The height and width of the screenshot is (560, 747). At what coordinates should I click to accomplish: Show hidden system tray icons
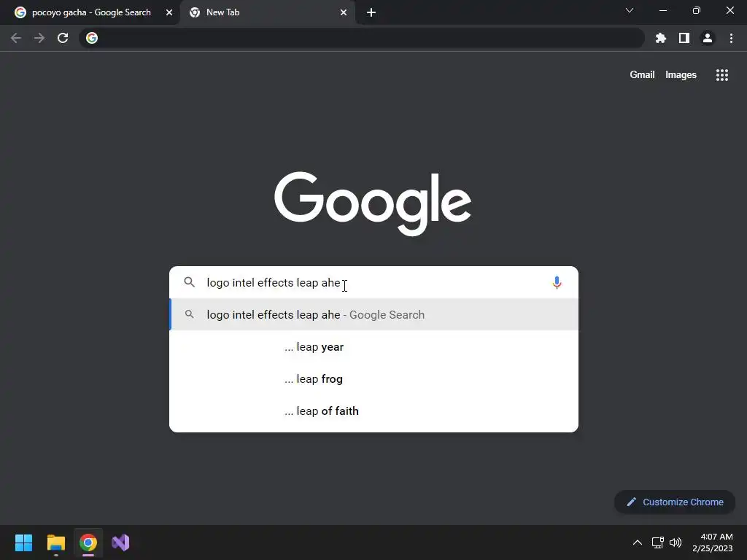[637, 542]
